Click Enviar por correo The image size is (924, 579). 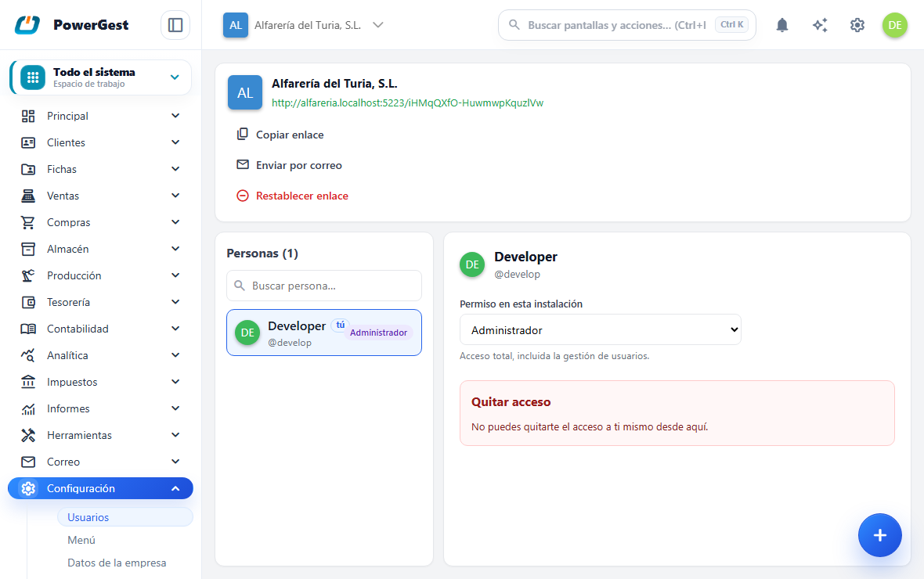click(x=299, y=166)
